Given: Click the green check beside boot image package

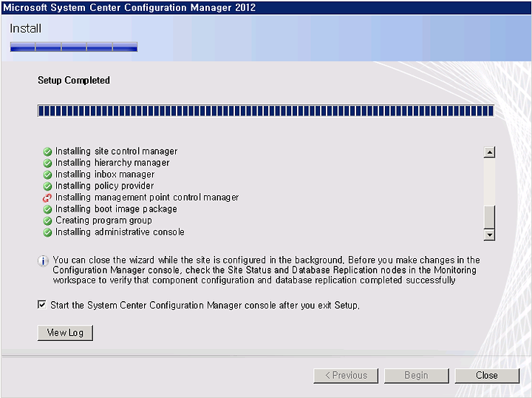Looking at the screenshot, I should 47,209.
